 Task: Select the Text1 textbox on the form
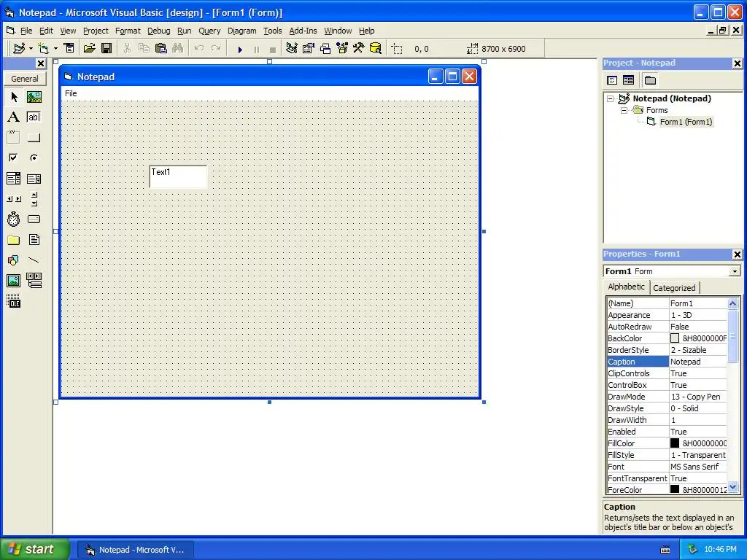point(178,176)
